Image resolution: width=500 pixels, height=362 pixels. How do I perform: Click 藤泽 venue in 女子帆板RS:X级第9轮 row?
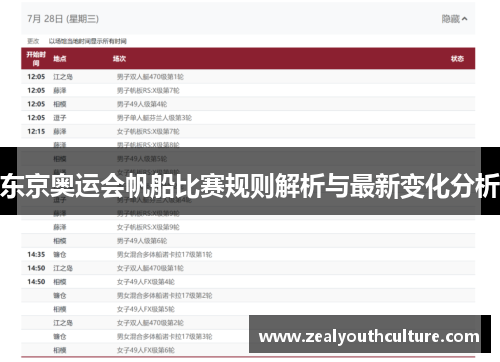point(60,227)
